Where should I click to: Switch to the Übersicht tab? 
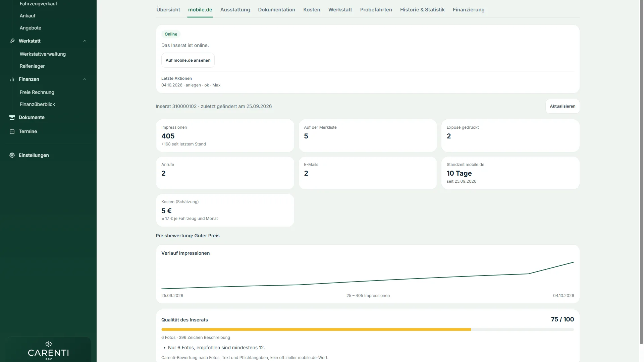(168, 10)
